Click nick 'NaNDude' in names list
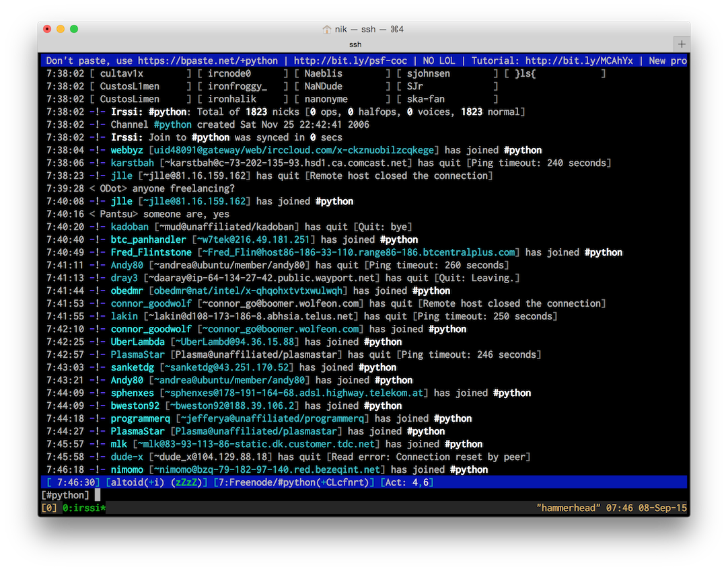Viewport: 728px width, 571px height. [323, 86]
